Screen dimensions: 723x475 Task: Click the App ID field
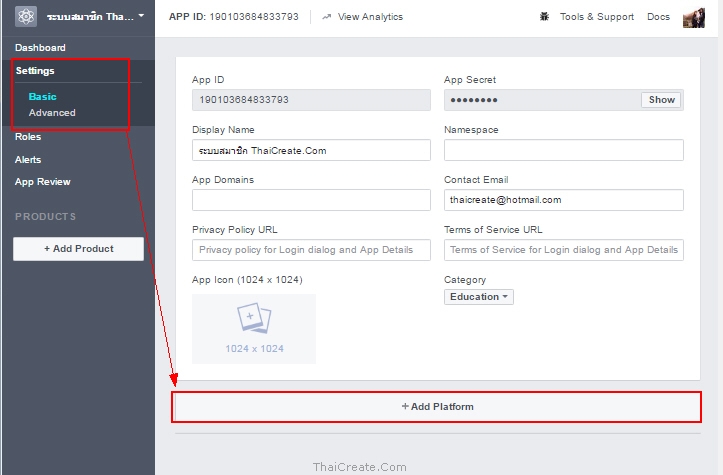coord(311,100)
